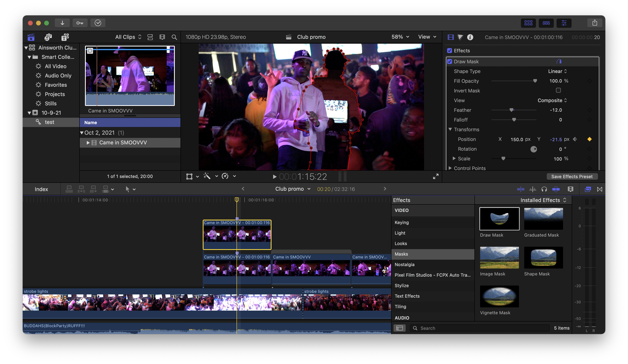The height and width of the screenshot is (364, 628).
Task: Click the import media down-arrow icon
Action: click(x=62, y=23)
